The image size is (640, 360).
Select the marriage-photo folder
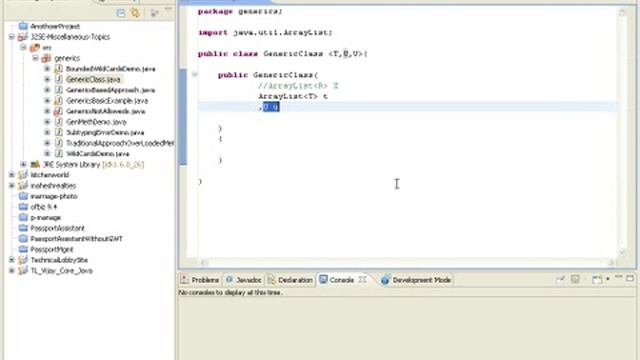point(54,196)
